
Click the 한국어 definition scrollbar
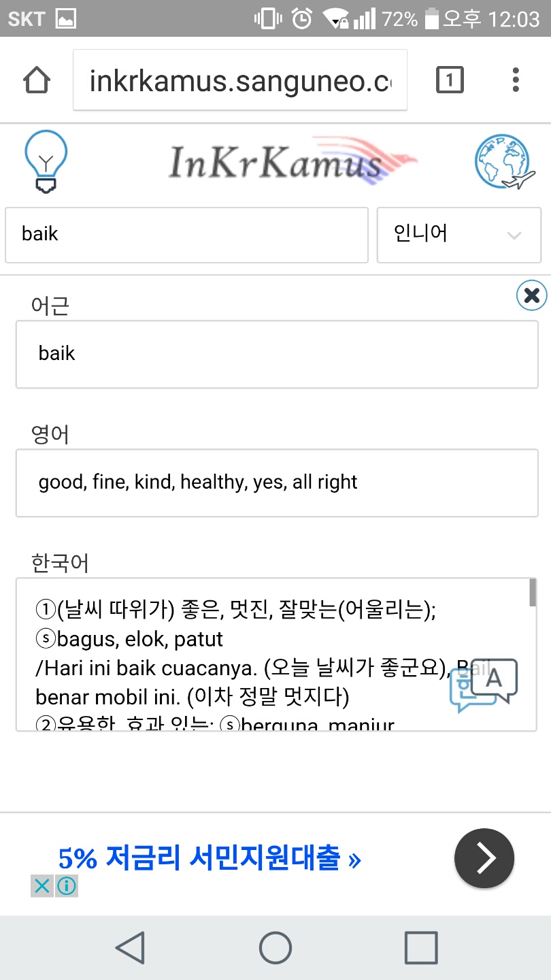coord(532,592)
